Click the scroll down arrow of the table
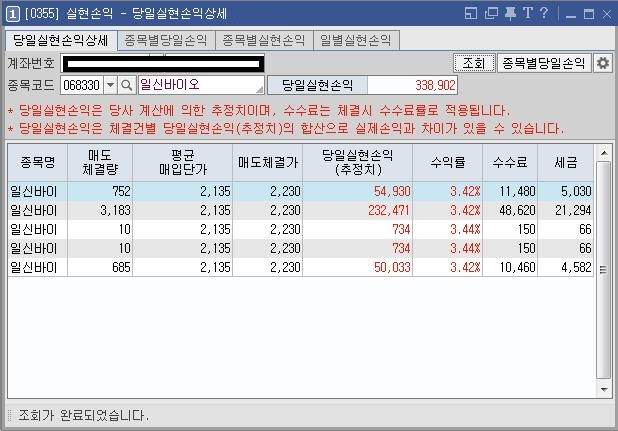The width and height of the screenshot is (618, 431). tap(603, 389)
